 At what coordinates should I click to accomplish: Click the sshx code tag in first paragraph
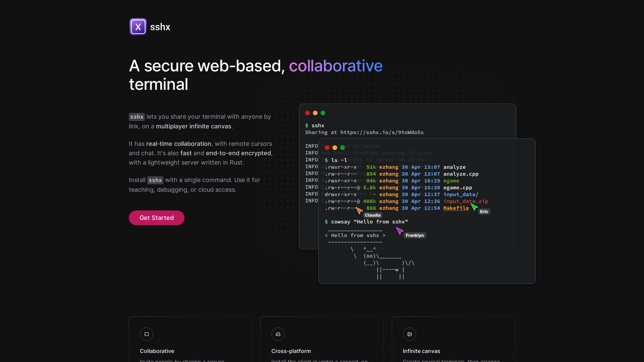point(137,117)
